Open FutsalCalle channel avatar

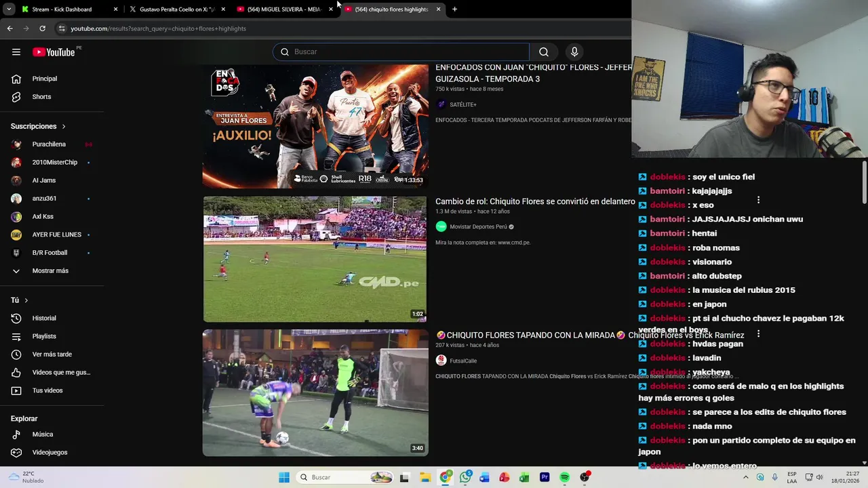click(441, 361)
